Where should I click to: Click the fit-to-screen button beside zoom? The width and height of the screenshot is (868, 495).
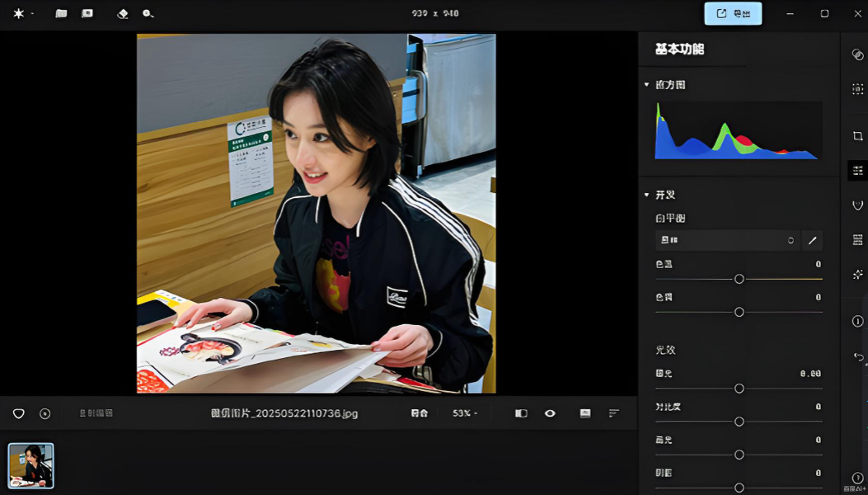(x=419, y=413)
